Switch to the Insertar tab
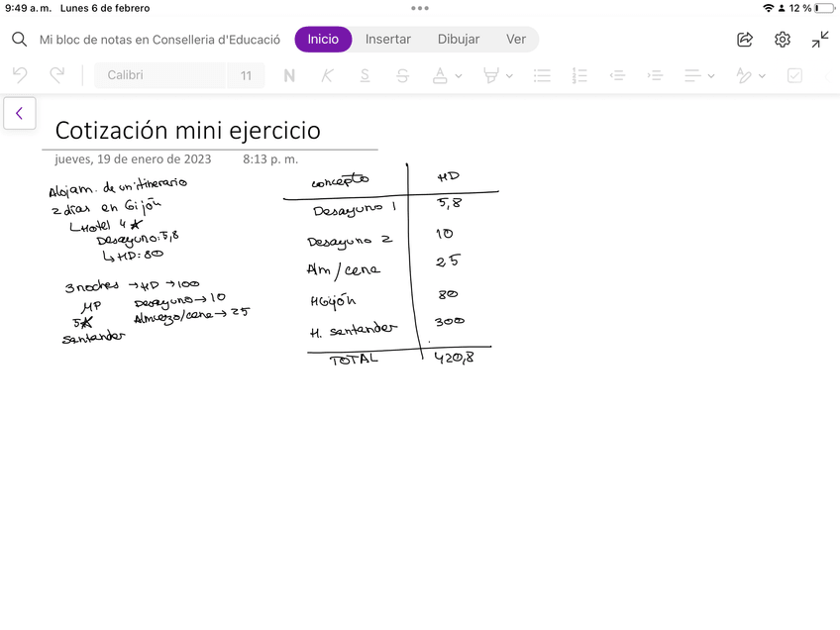Image resolution: width=840 pixels, height=630 pixels. pos(387,40)
